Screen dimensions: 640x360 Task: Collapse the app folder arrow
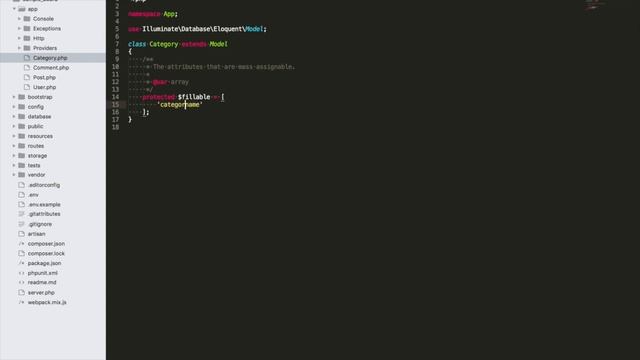[x=14, y=9]
